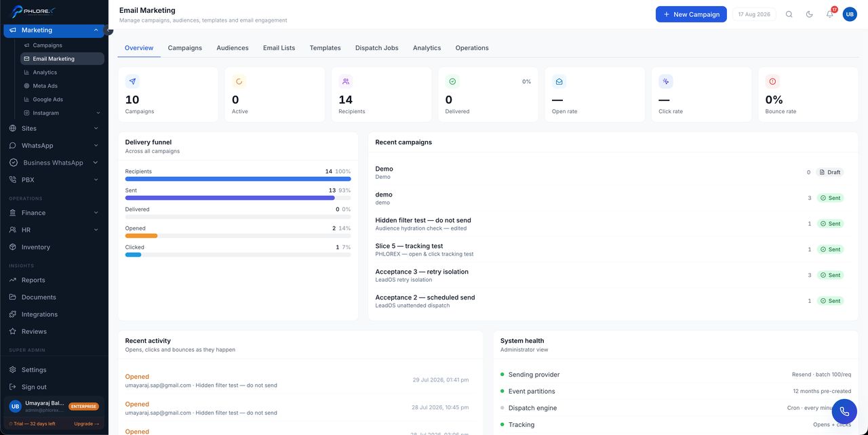Open notifications bell with red badge

(830, 14)
